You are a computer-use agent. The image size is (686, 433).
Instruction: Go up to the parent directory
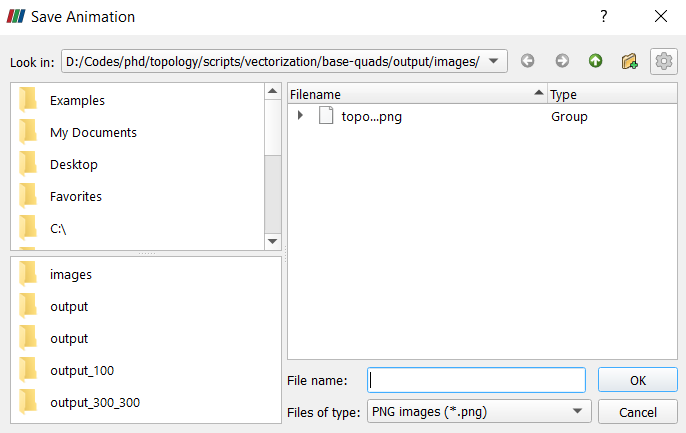[x=596, y=61]
